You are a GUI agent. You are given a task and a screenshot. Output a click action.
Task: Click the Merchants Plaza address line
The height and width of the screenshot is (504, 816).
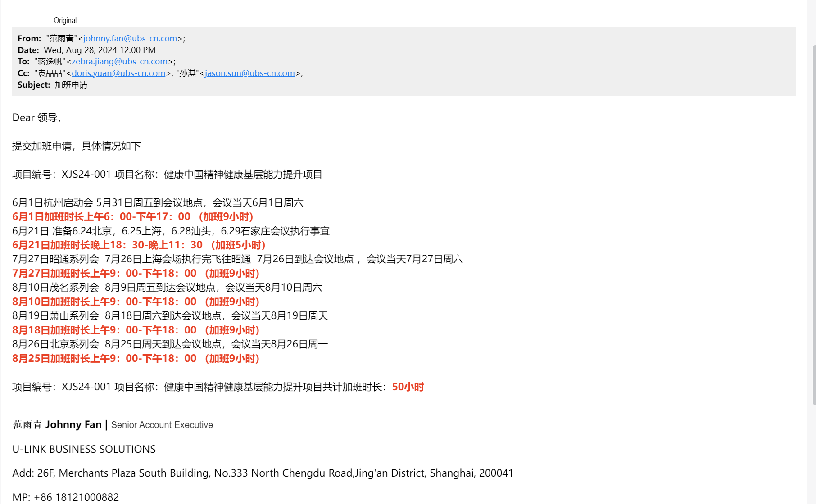point(263,473)
